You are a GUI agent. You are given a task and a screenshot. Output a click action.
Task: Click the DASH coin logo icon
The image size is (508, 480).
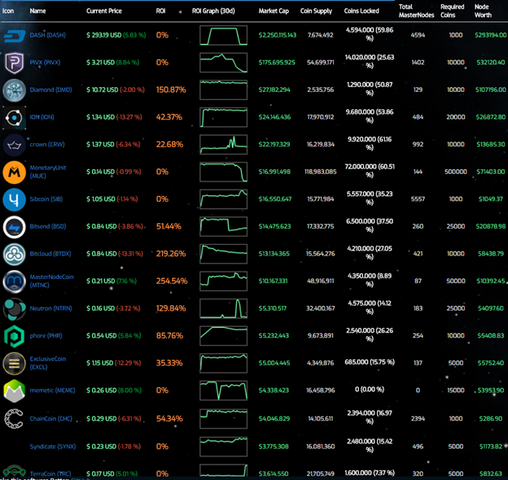(14, 35)
